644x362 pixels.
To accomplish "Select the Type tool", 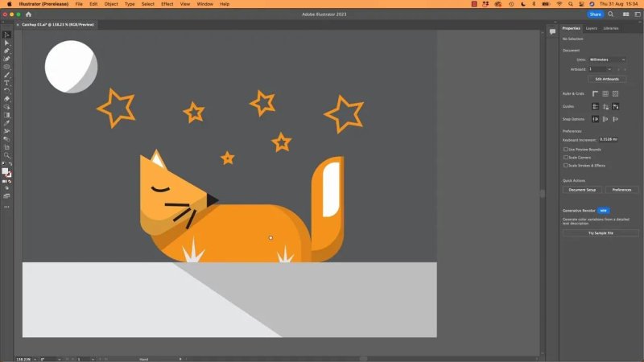I will click(6, 83).
